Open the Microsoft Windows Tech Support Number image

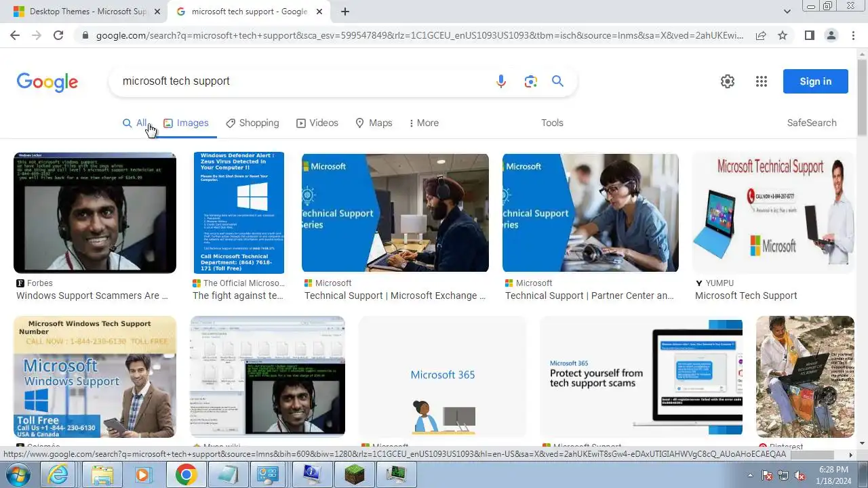point(95,377)
